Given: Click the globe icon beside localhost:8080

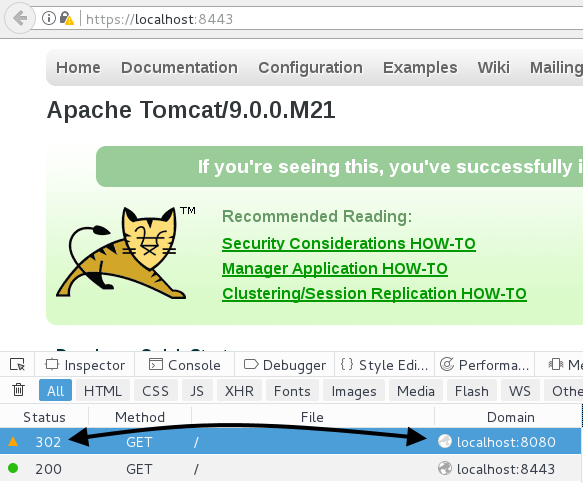Looking at the screenshot, I should (x=445, y=442).
